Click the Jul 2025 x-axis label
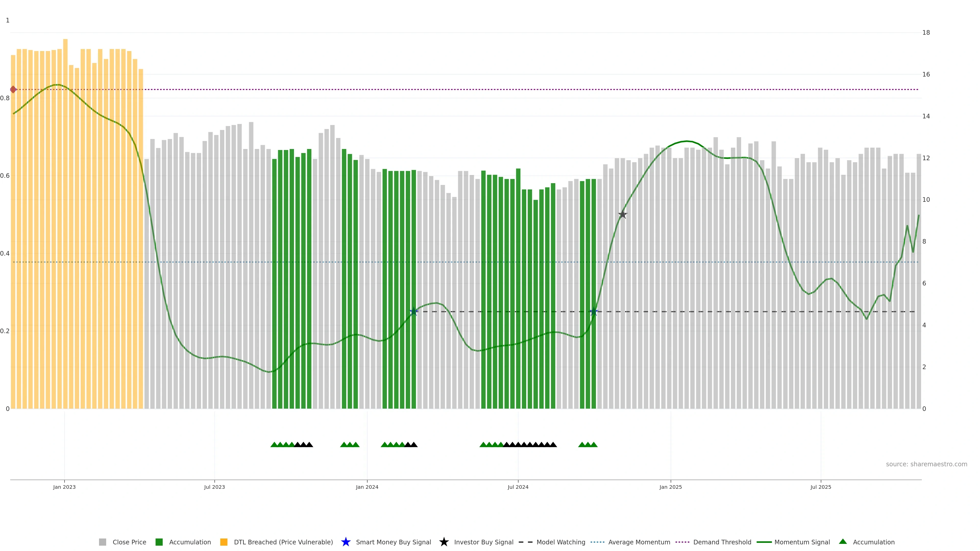Screen dimensions: 980x551 820,487
